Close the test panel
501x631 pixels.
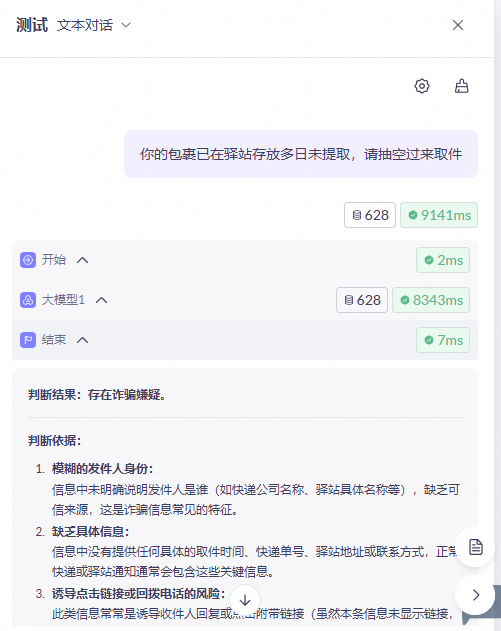458,25
